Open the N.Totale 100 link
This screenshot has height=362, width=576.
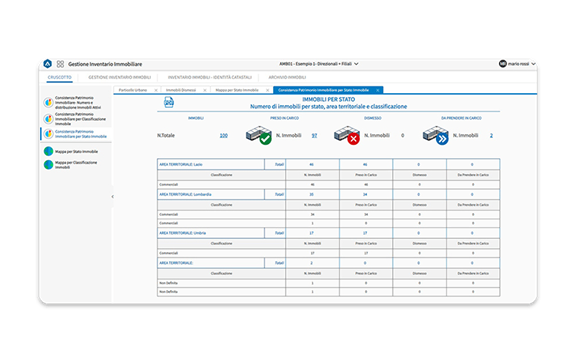pyautogui.click(x=224, y=136)
